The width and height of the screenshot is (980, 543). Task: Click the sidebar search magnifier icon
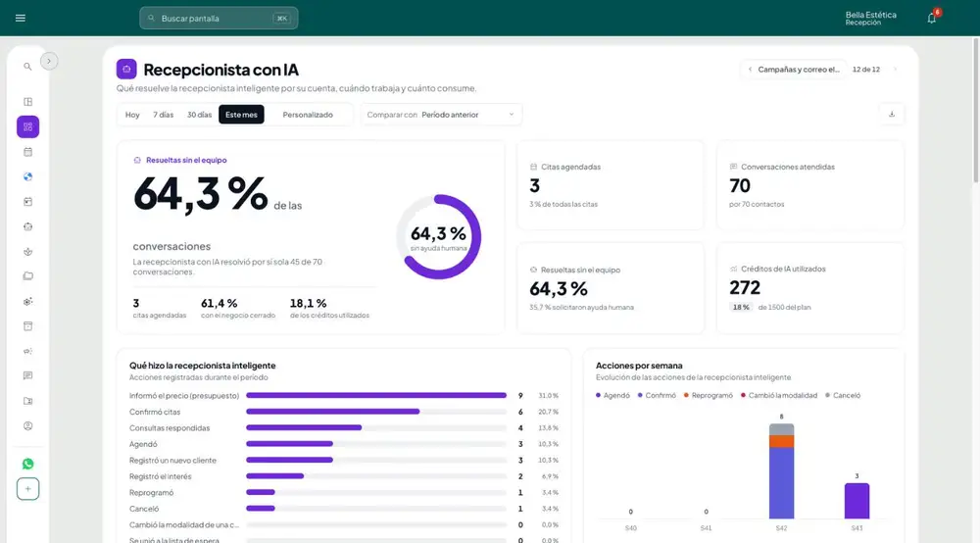coord(27,67)
